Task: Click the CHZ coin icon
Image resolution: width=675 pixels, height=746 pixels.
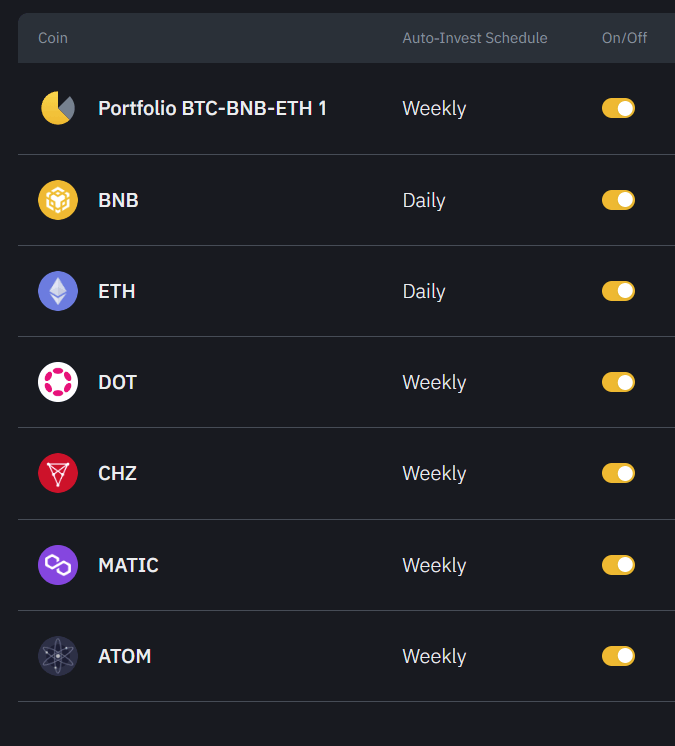Action: coord(58,473)
